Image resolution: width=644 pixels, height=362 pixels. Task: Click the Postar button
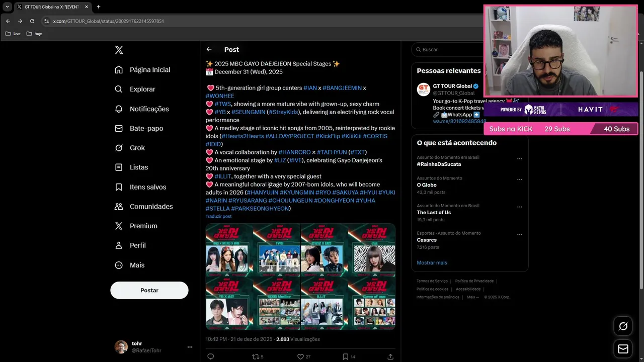tap(149, 290)
